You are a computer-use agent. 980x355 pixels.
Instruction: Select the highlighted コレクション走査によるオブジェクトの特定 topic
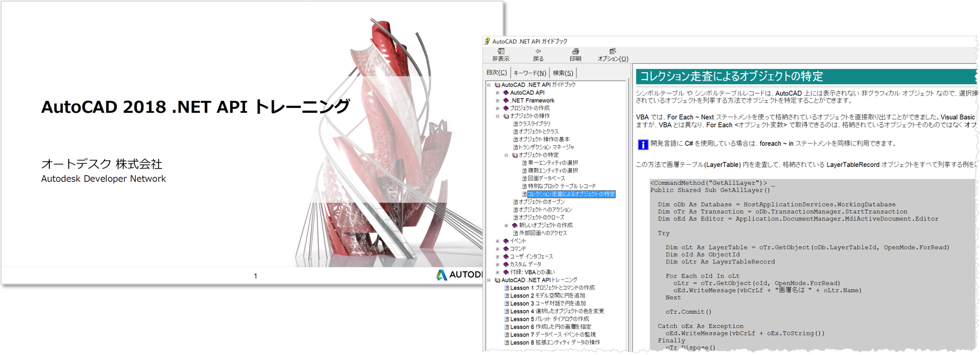571,194
